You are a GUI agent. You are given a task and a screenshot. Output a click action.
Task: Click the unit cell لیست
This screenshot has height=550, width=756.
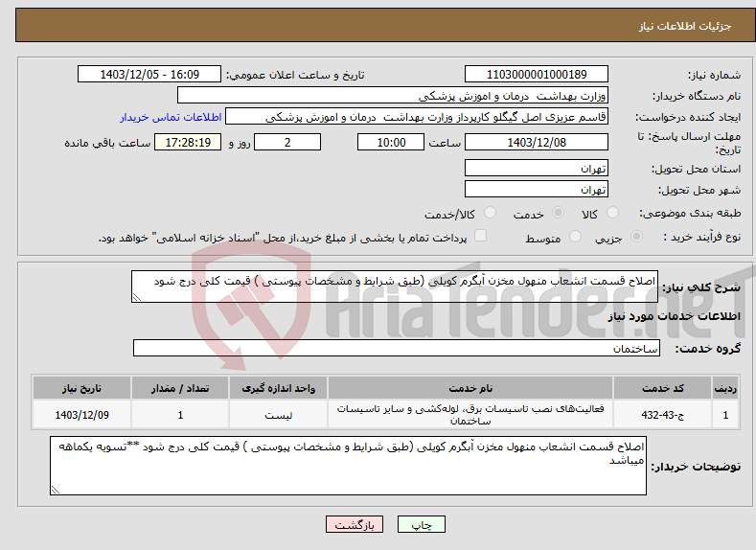pos(279,415)
